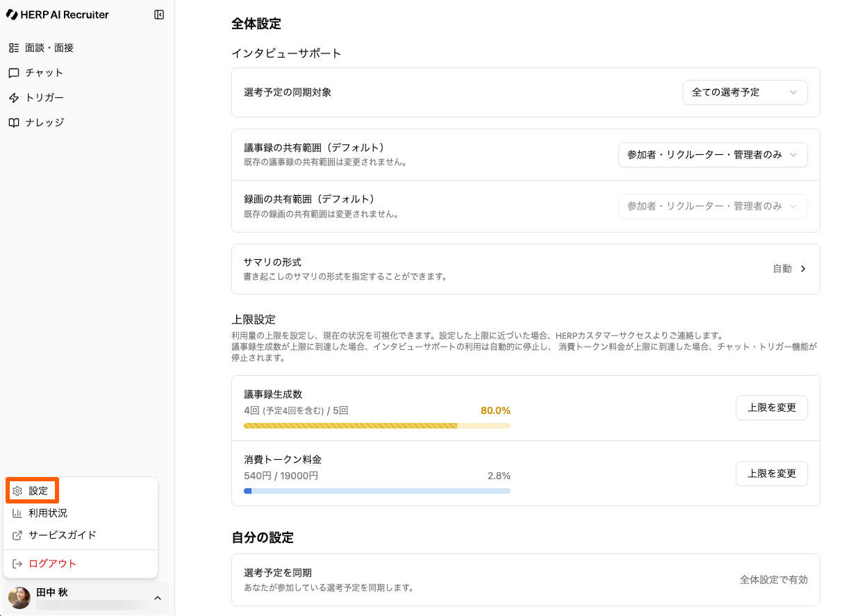Open the 録画の共有範囲 dropdown
Viewport: 858px width, 616px height.
713,206
